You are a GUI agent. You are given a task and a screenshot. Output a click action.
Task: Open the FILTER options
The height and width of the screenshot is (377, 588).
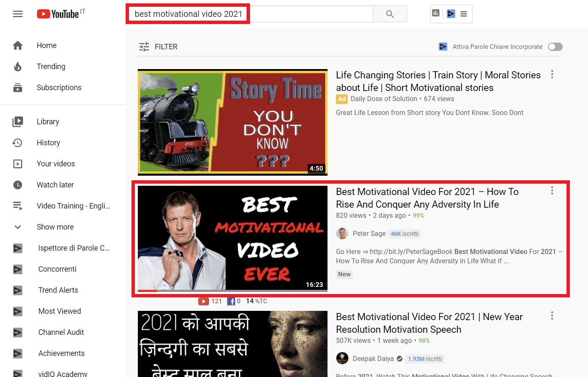pos(158,47)
